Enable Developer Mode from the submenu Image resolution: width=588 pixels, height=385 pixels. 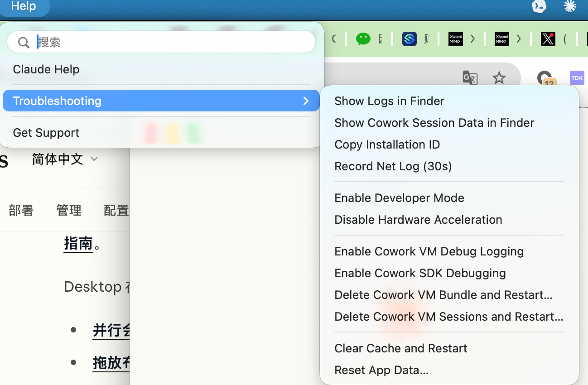pos(449,198)
